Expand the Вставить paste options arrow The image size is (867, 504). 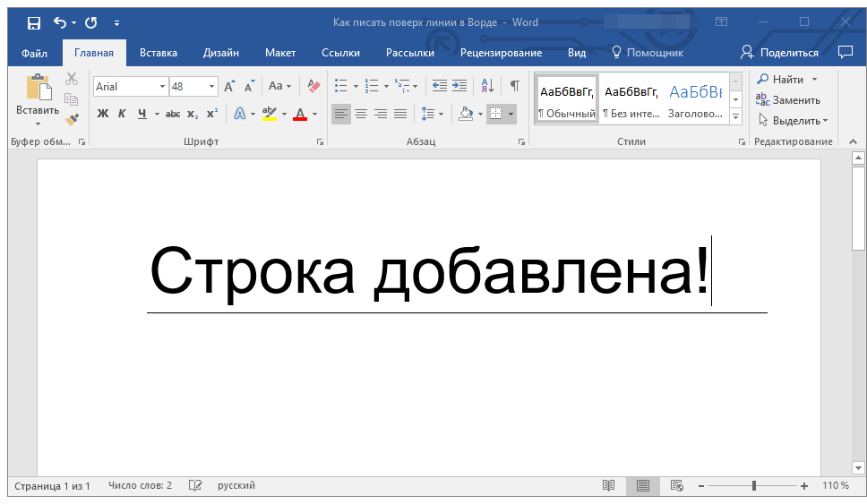(38, 124)
